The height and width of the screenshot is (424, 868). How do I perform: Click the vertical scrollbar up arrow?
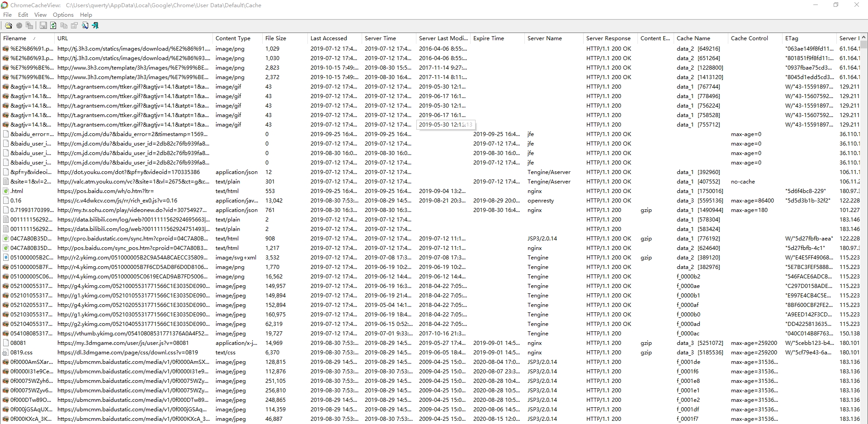click(x=864, y=37)
